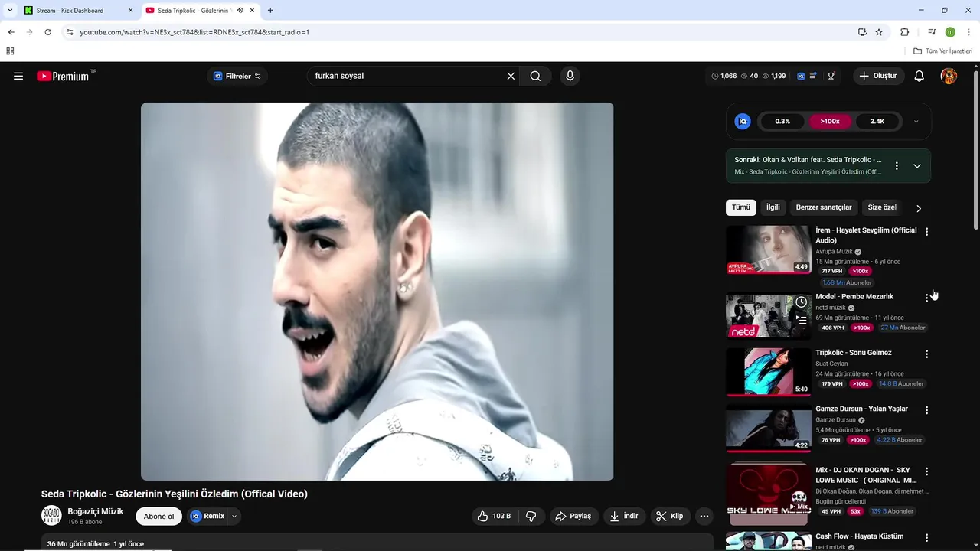
Task: Click the İndir download button
Action: 624,516
